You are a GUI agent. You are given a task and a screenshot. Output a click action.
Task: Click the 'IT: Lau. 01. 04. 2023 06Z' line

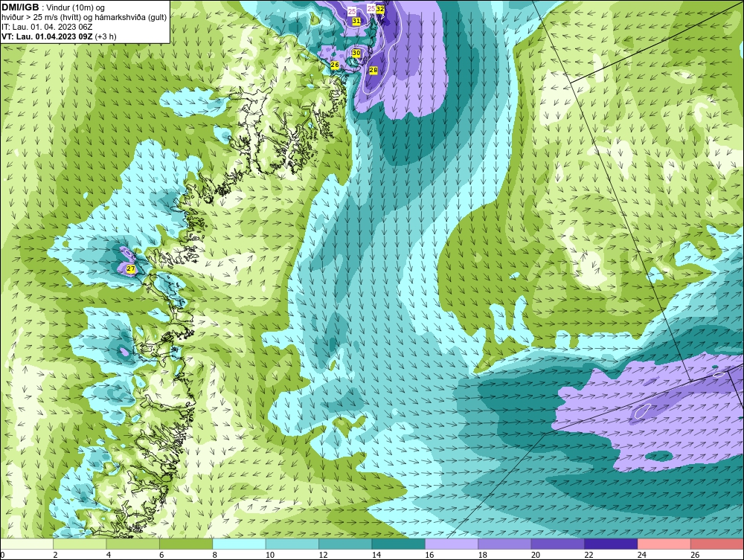pos(46,27)
